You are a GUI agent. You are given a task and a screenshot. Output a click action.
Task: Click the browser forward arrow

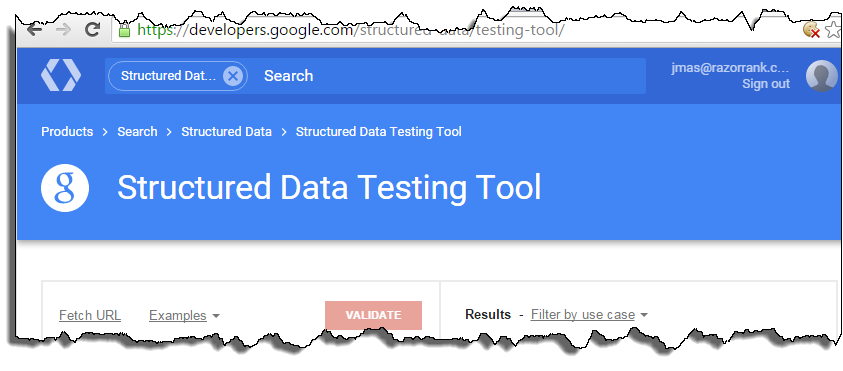(63, 30)
